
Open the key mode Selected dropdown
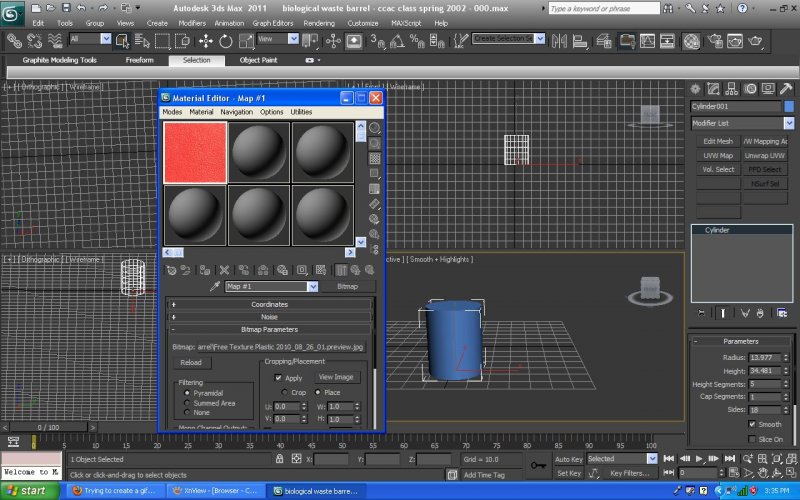click(652, 459)
